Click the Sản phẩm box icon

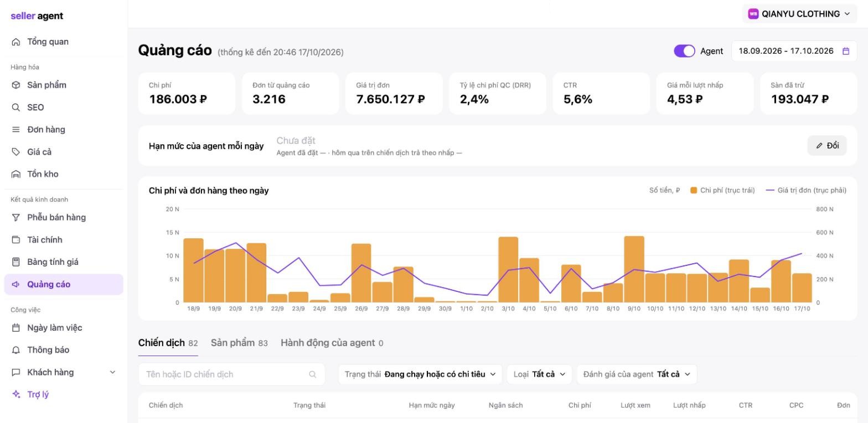click(x=16, y=85)
